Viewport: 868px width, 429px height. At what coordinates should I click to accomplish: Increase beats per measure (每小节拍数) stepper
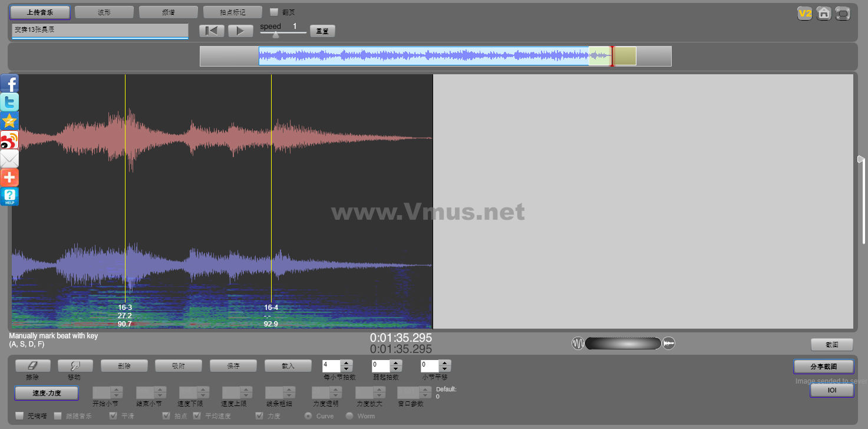tap(346, 363)
